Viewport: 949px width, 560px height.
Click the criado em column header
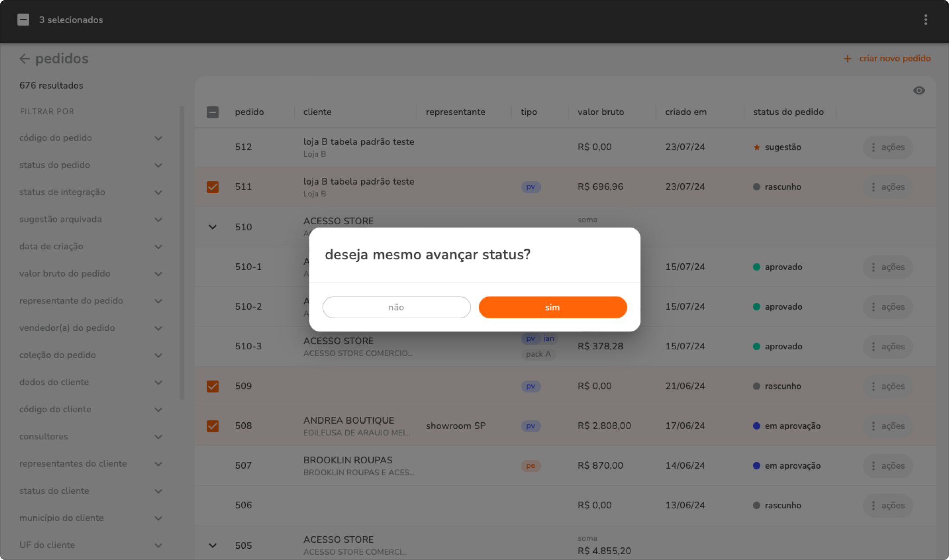click(x=686, y=112)
